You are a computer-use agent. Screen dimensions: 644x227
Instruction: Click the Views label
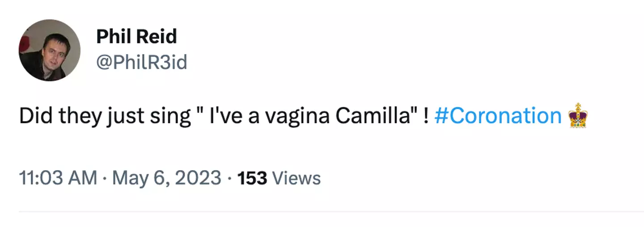(x=297, y=178)
